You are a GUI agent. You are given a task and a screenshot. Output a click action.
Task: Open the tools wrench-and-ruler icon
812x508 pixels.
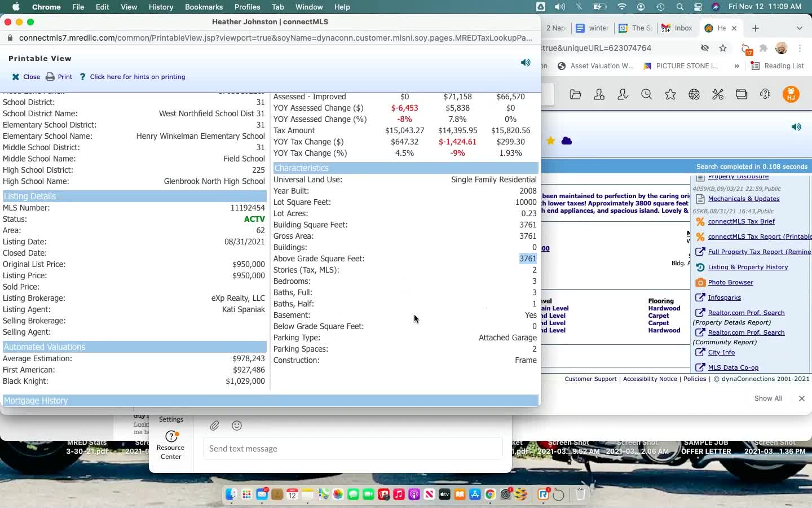[x=718, y=94]
